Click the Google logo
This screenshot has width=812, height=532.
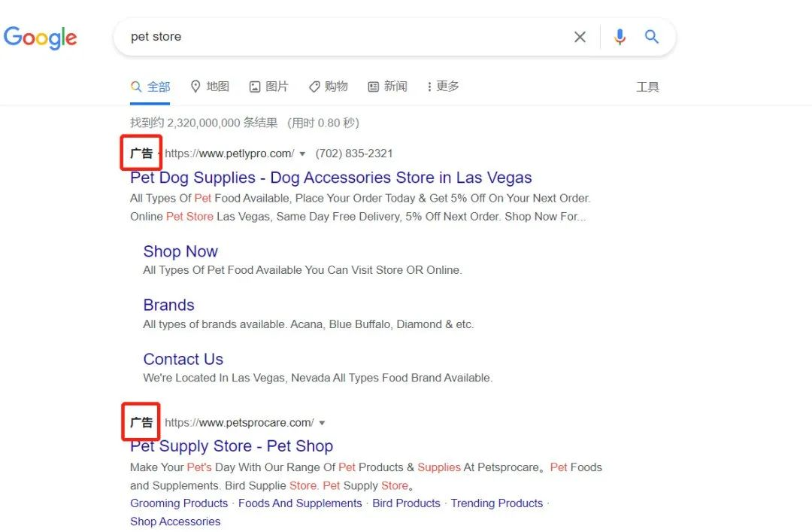40,38
